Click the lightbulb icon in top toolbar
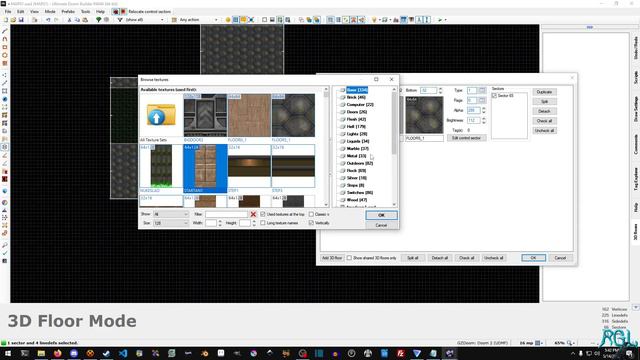 pos(374,20)
